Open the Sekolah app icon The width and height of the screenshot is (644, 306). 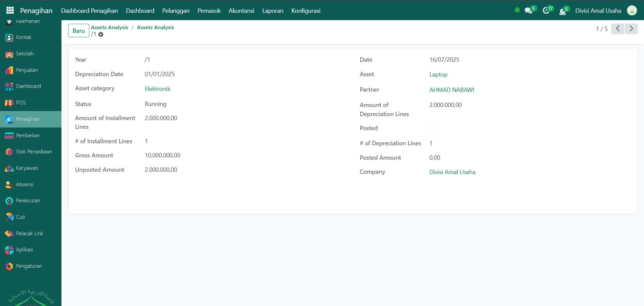(9, 54)
